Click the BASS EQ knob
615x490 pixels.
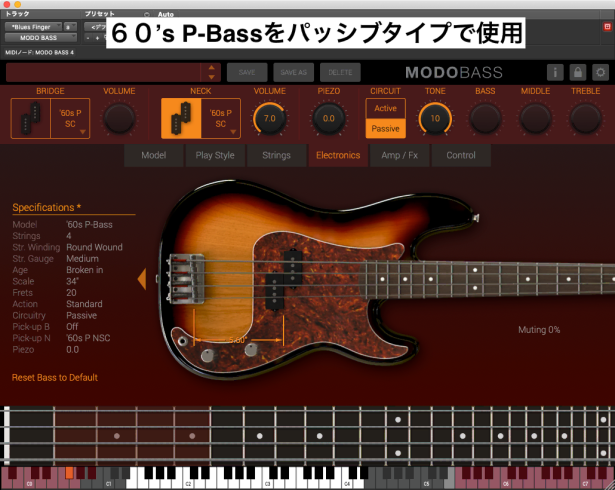[x=485, y=118]
